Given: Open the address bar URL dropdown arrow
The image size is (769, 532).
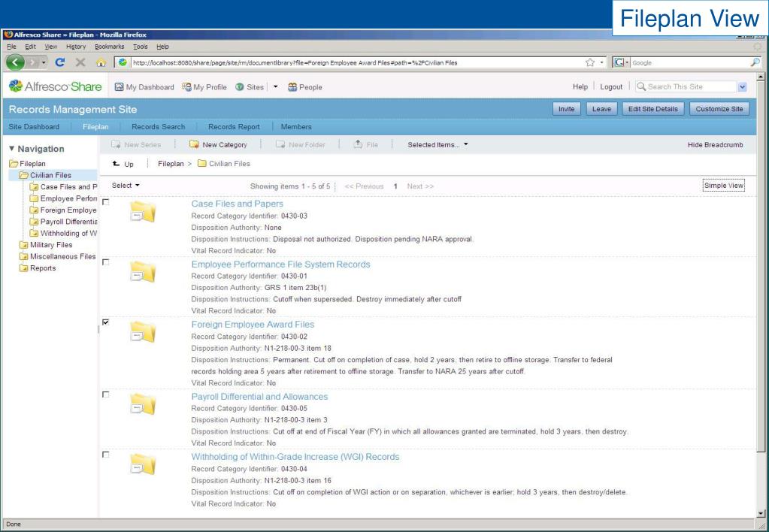Looking at the screenshot, I should pos(602,63).
